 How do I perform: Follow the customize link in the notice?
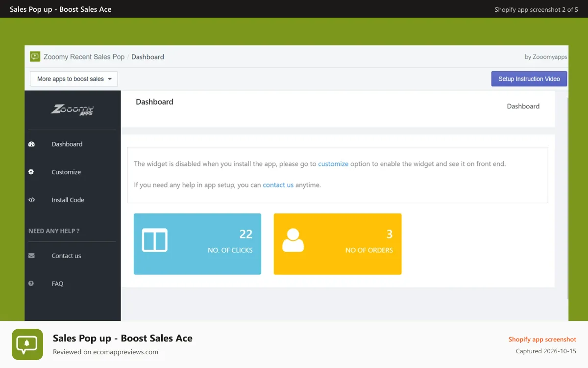(x=333, y=164)
